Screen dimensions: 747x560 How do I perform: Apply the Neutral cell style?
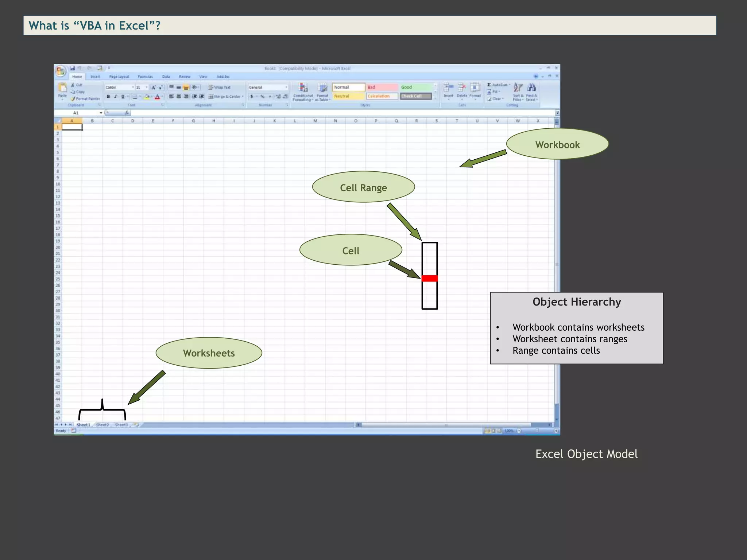point(349,96)
